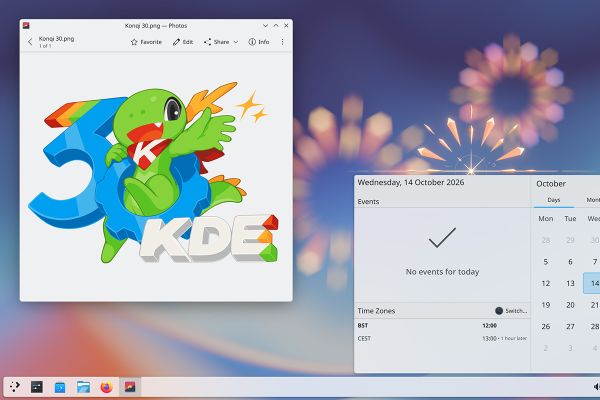Select the BST time zone row
This screenshot has height=400, width=600.
click(x=442, y=326)
